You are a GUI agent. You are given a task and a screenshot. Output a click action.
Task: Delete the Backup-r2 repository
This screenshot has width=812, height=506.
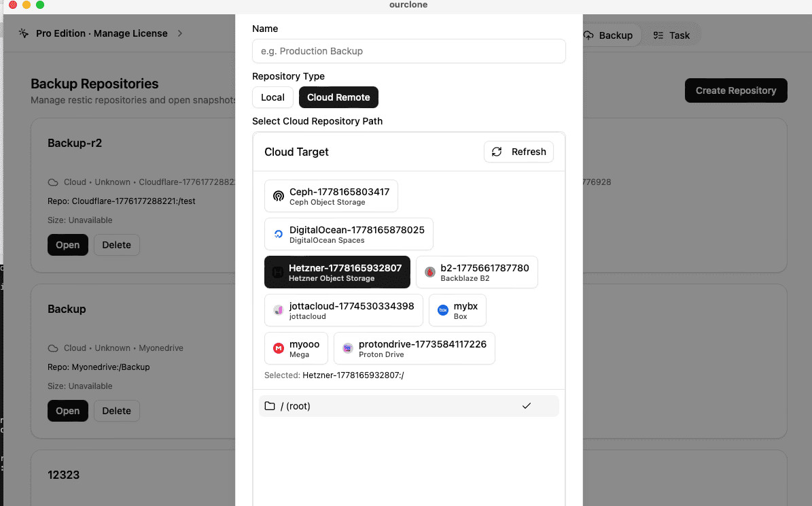(116, 245)
